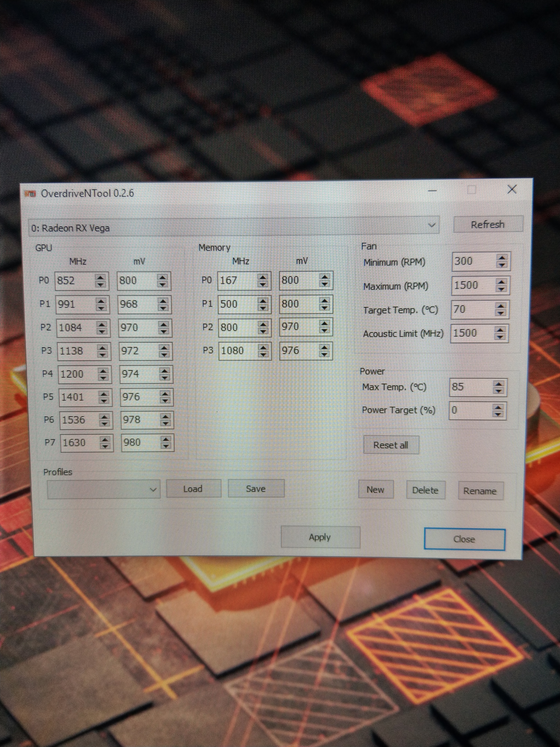Decrease GPU P0 mV with down arrow
560x747 pixels.
click(x=163, y=284)
